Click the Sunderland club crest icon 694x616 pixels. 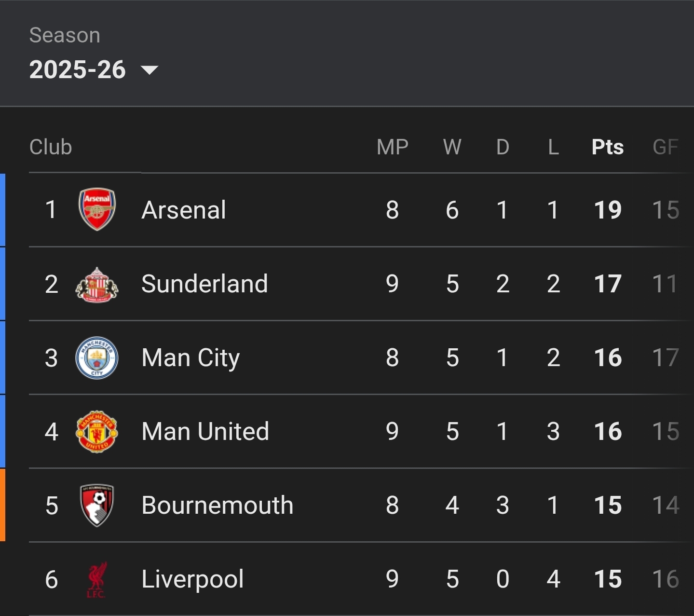[x=97, y=284]
